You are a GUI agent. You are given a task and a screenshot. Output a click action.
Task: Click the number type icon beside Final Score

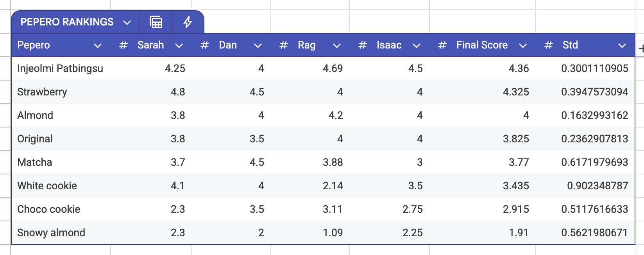[x=442, y=45]
